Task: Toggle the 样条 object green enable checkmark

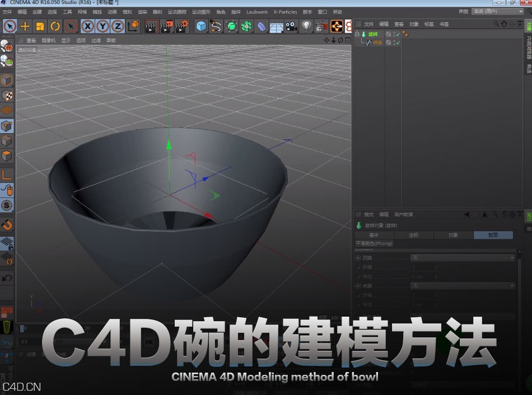Action: [x=398, y=43]
